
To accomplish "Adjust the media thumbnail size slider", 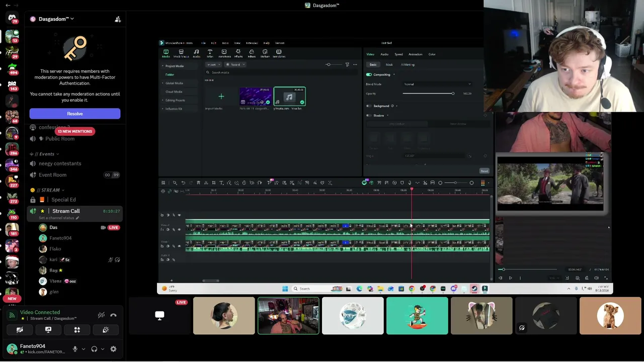I will (333, 64).
